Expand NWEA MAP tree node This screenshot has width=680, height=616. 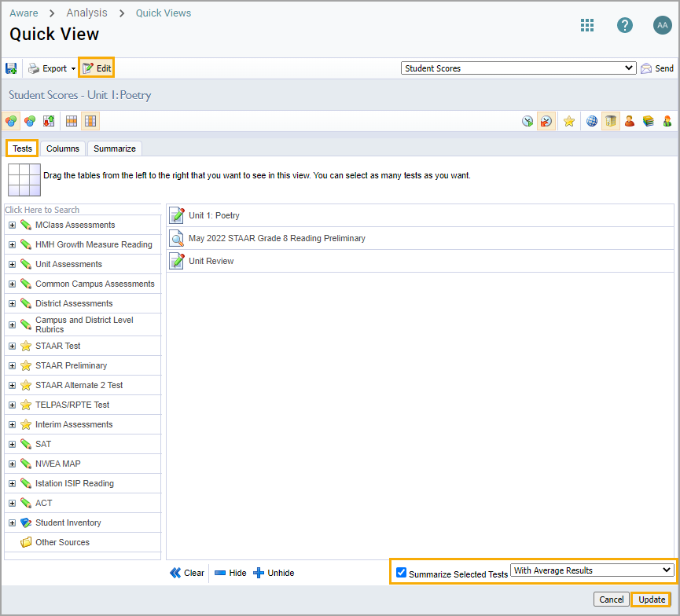click(12, 464)
